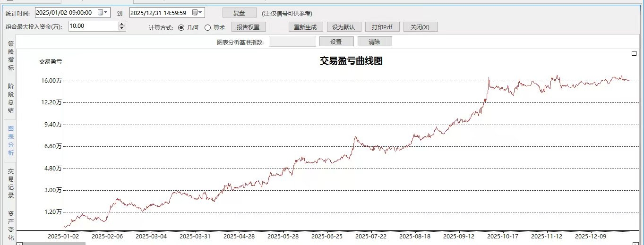Click the note (注:仅信号可供参考)

(287, 13)
